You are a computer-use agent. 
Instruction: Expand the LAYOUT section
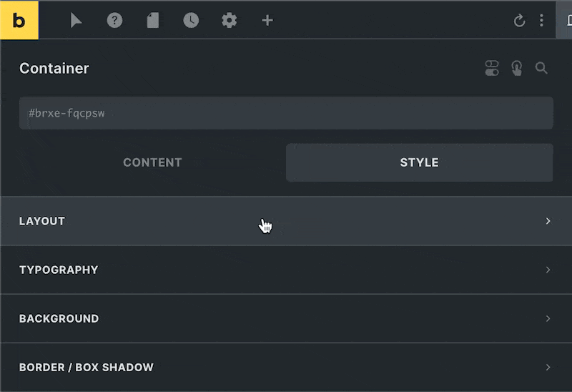(286, 221)
